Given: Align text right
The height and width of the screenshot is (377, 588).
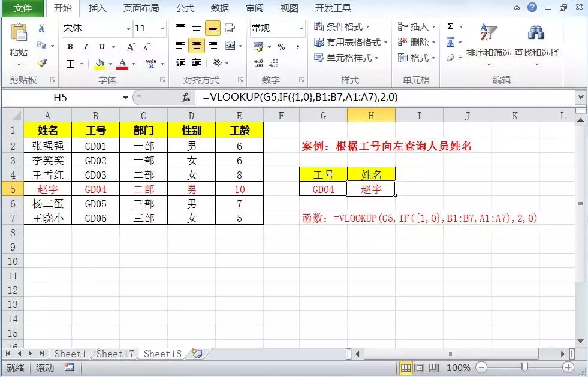Looking at the screenshot, I should (x=213, y=46).
